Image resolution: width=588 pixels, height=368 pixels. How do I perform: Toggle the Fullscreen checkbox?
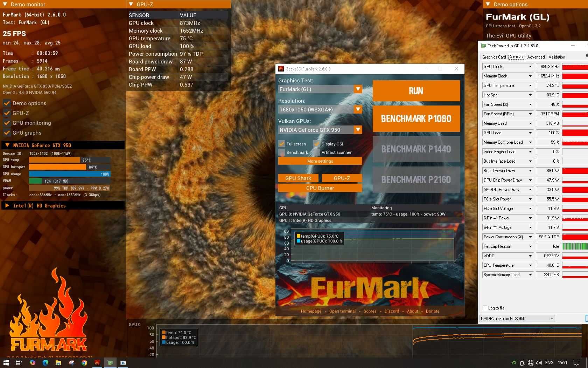pyautogui.click(x=282, y=144)
